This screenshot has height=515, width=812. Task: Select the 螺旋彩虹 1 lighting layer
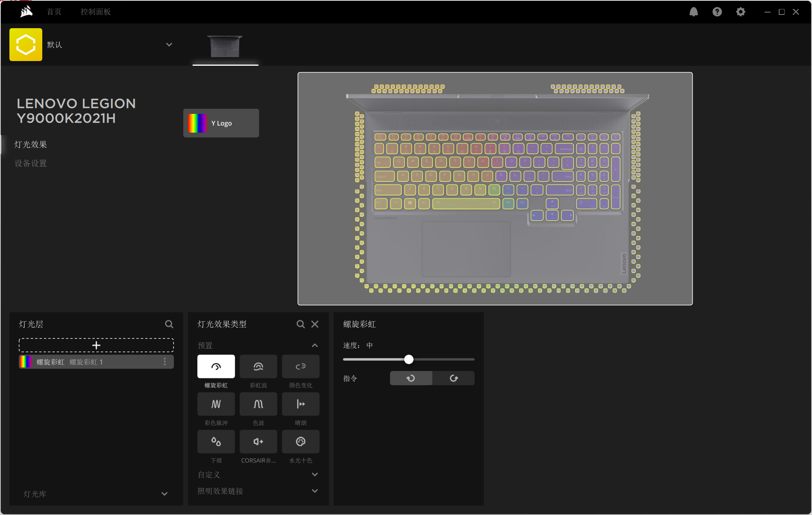click(x=96, y=362)
